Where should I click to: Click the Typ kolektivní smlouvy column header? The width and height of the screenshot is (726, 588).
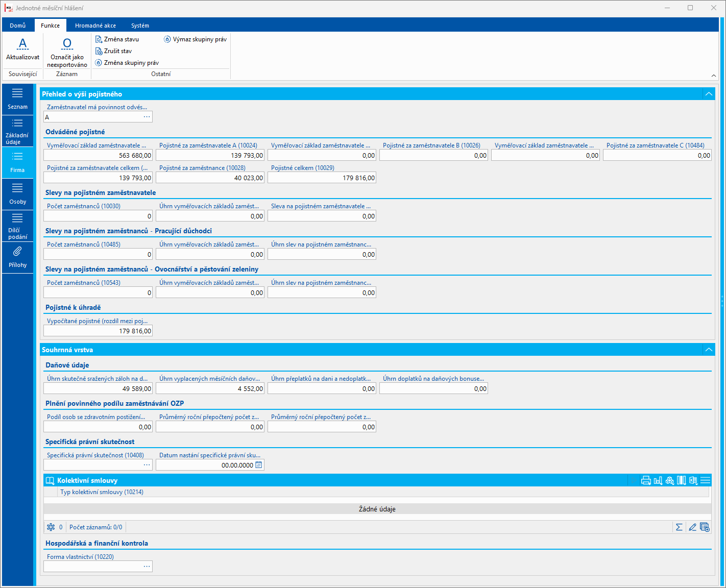102,492
